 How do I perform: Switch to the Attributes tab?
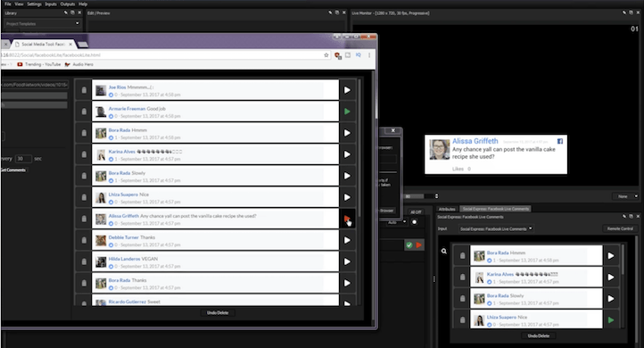(447, 209)
